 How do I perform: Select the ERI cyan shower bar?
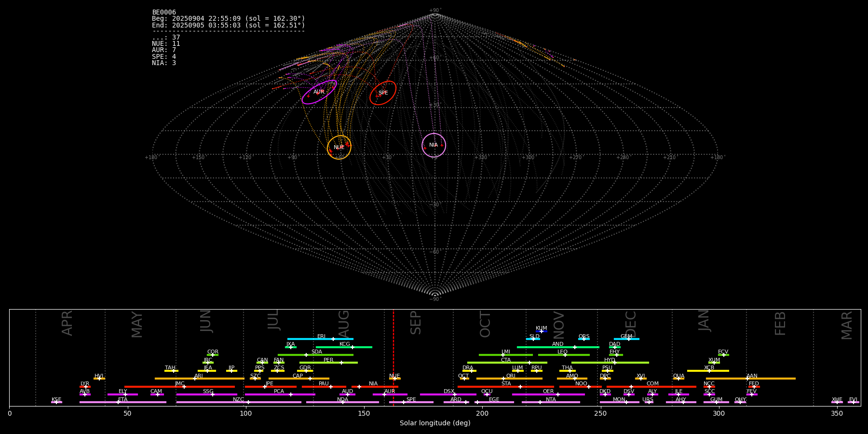tap(320, 339)
